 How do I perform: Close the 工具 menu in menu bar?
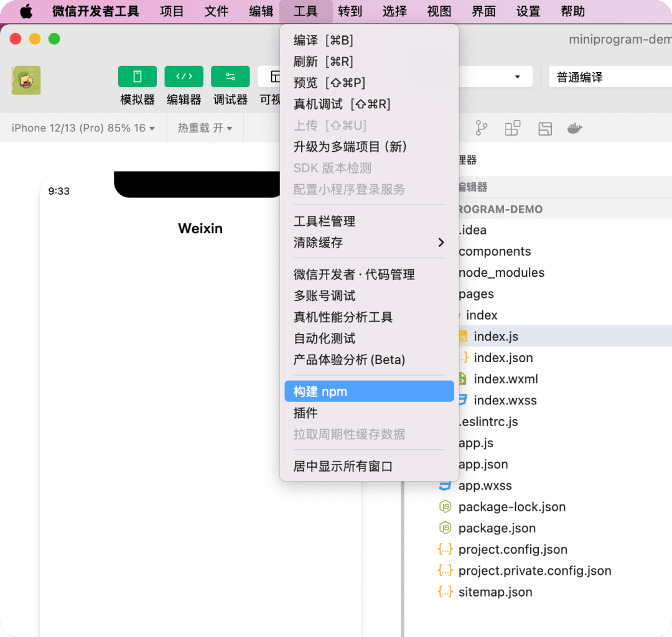(306, 12)
